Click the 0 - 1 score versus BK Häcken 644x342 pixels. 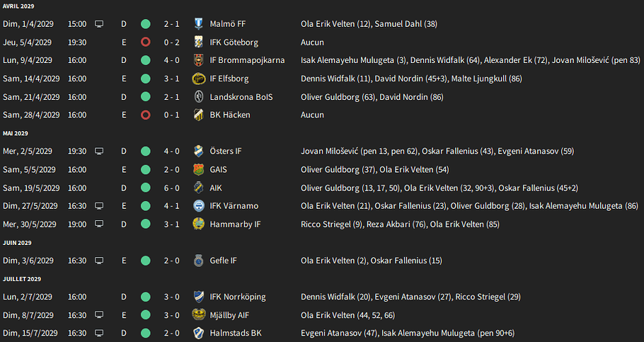click(x=172, y=115)
